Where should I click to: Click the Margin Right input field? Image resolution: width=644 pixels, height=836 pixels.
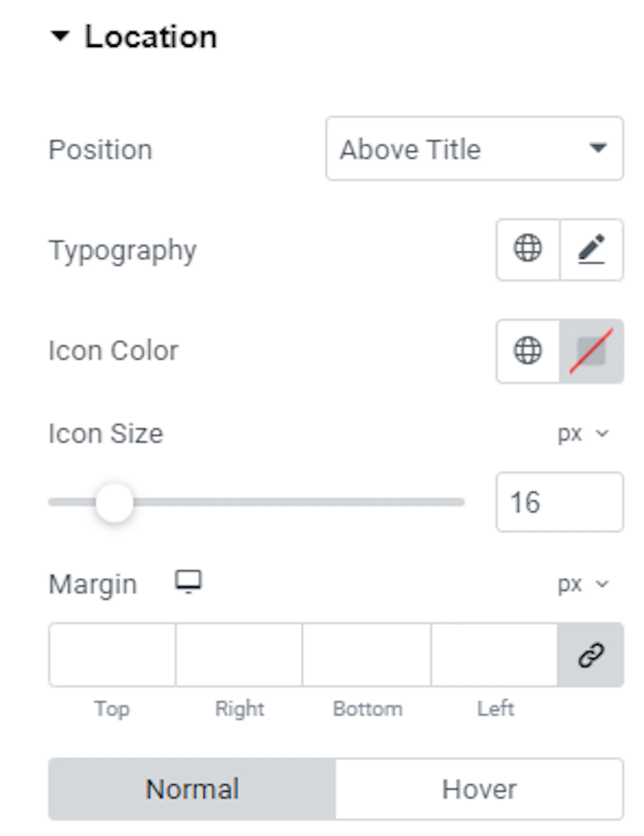[239, 655]
